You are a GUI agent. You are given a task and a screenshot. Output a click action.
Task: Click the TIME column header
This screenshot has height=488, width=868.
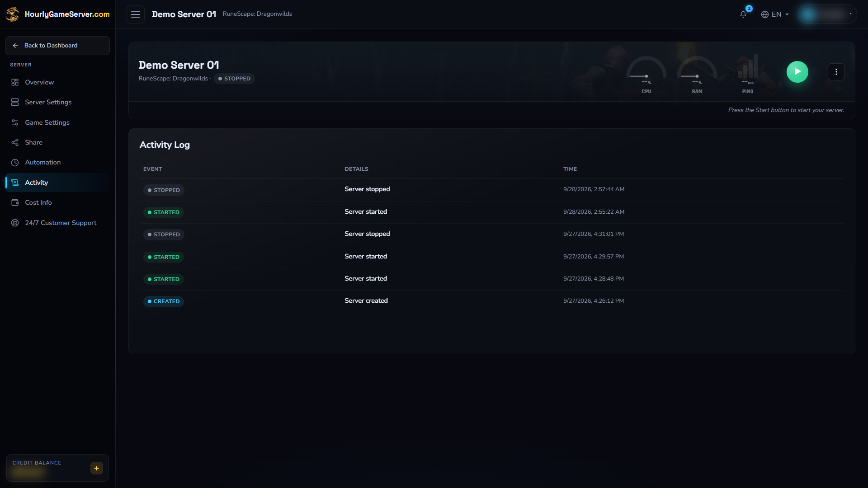click(x=570, y=169)
